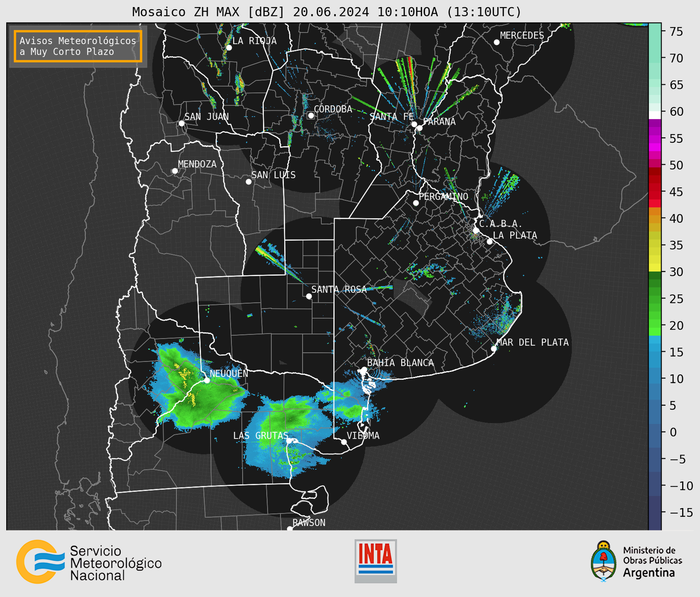700x597 pixels.
Task: Click the Viedma city marker dot
Action: click(344, 442)
